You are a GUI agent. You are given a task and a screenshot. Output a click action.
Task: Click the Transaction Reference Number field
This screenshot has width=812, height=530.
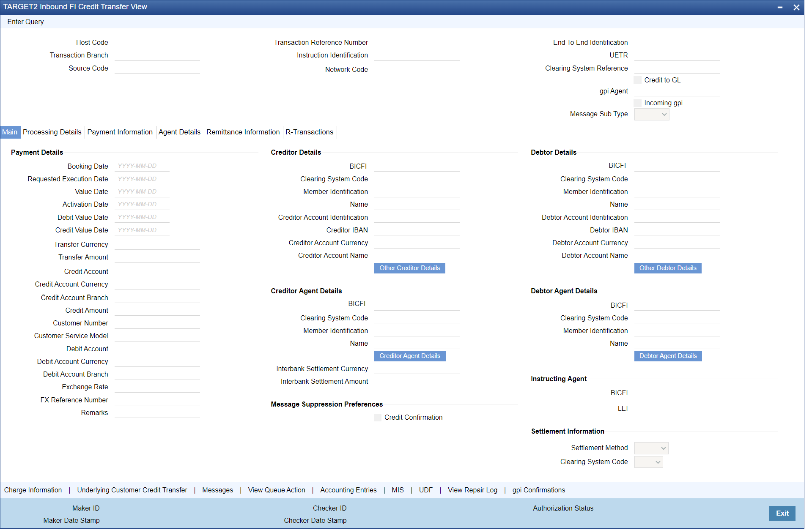tap(417, 43)
